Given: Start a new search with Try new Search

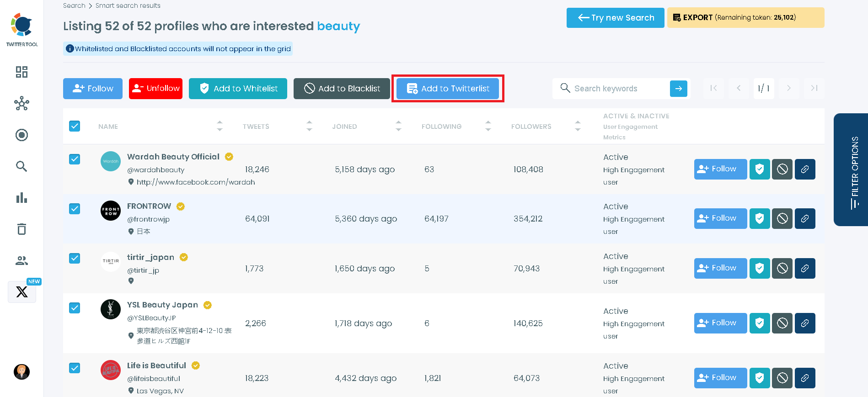Looking at the screenshot, I should pyautogui.click(x=616, y=18).
